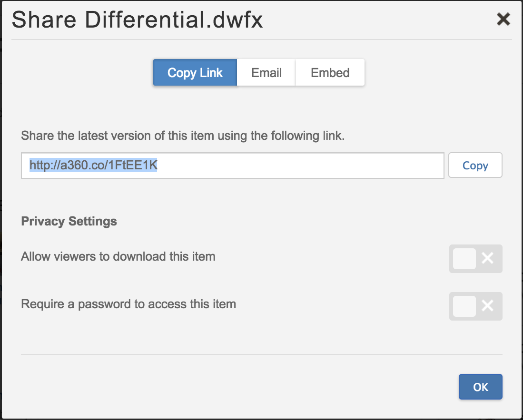Click the 'Share the latest version' description text
This screenshot has width=523, height=420.
(183, 136)
